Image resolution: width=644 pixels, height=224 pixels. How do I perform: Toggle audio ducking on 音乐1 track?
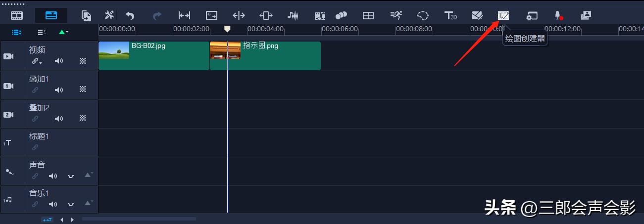coord(71,204)
